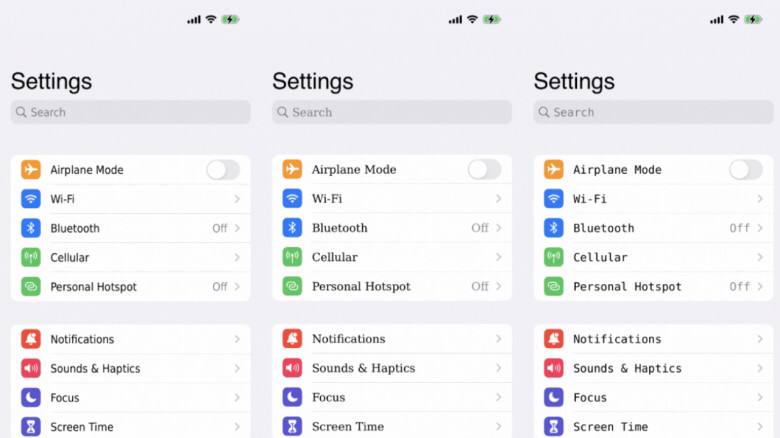Tap Sounds & Haptics speaker icon in left panel
Screen dimensions: 780x438
(31, 368)
